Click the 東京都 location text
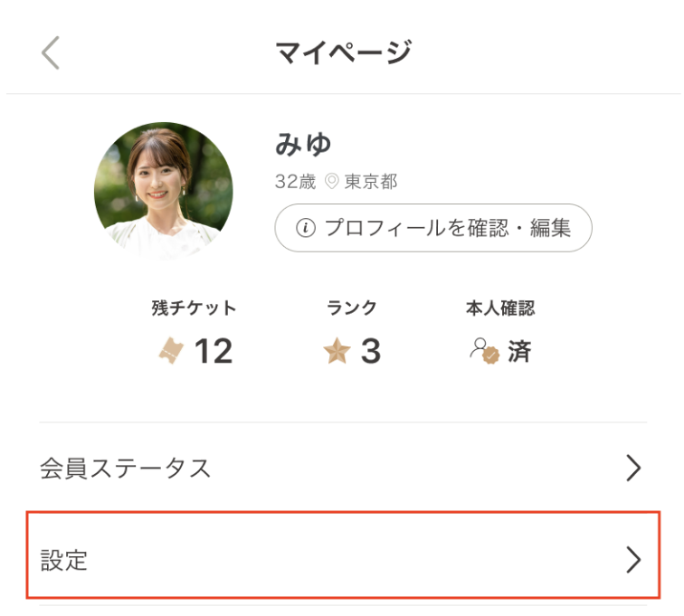The image size is (684, 616). [371, 182]
